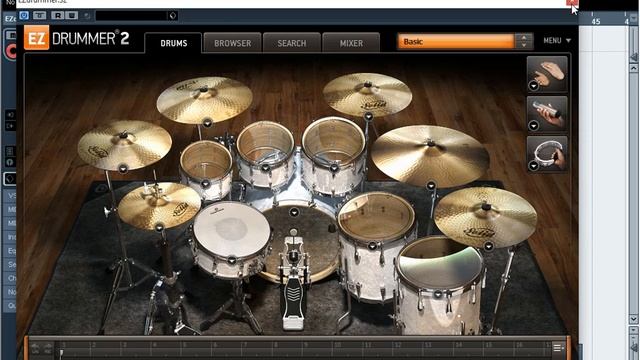The width and height of the screenshot is (640, 360).
Task: Strike the hi-hat cymbal
Action: 159,205
